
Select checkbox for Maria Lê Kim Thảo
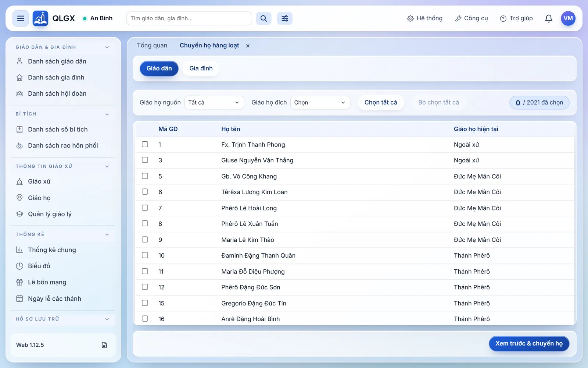click(145, 240)
